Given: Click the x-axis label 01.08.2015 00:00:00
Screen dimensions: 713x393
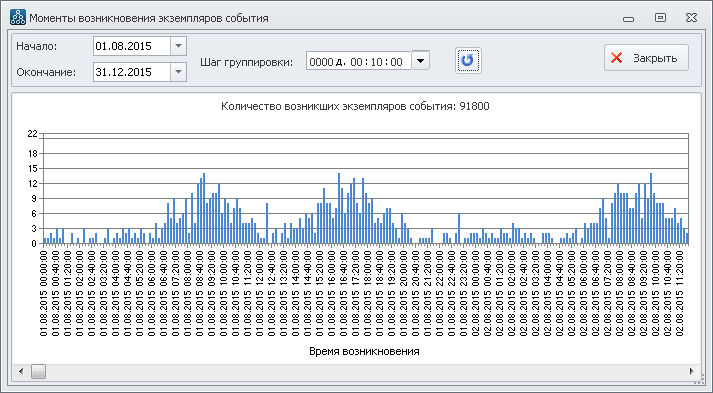Looking at the screenshot, I should [44, 293].
